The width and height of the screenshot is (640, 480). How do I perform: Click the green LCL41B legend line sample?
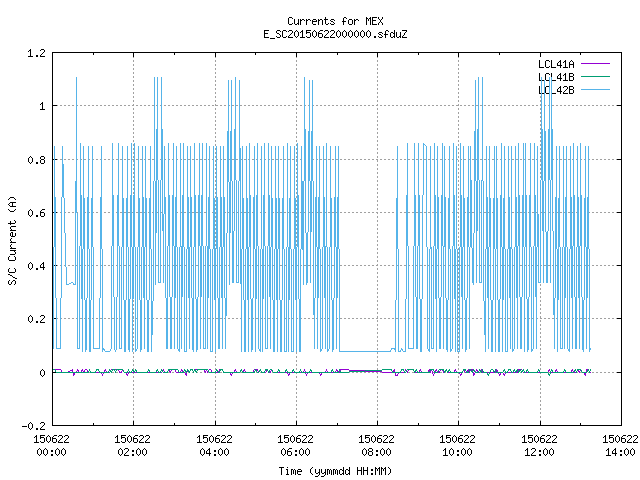(x=595, y=76)
